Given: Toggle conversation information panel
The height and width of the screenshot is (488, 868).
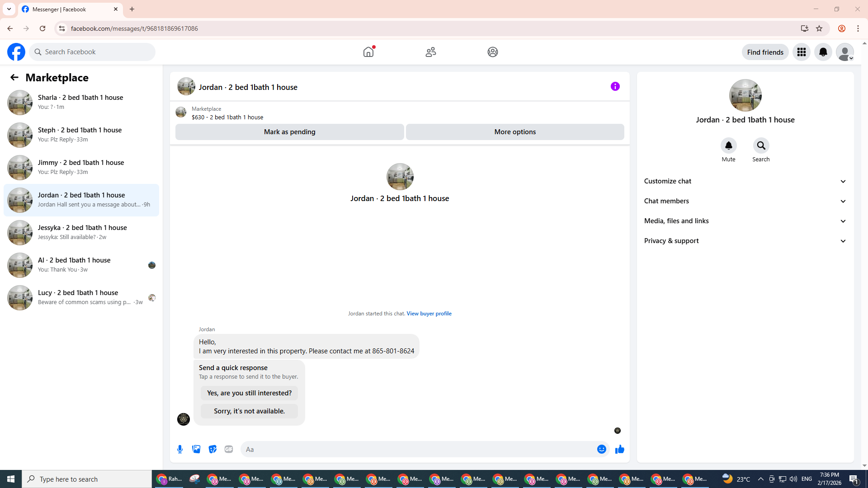Looking at the screenshot, I should [x=615, y=86].
